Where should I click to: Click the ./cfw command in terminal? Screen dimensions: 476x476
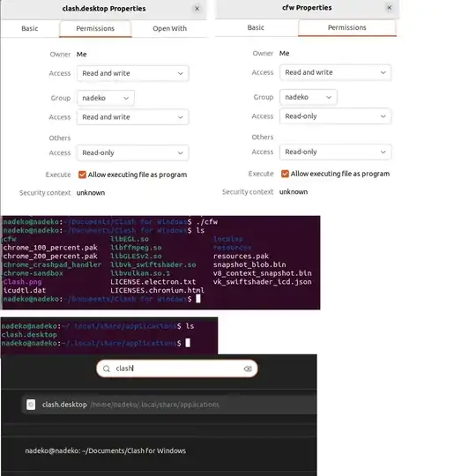point(207,222)
